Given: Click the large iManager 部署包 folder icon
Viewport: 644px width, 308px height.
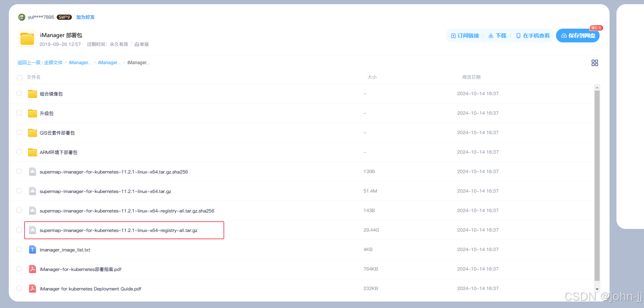Looking at the screenshot, I should coord(27,39).
